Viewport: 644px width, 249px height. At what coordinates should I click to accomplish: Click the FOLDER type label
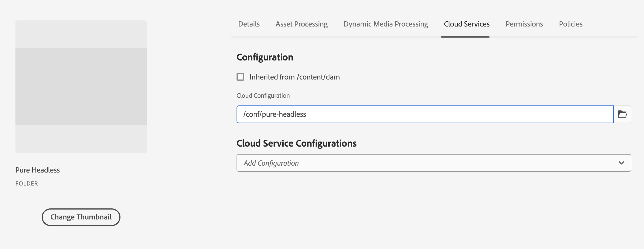point(26,184)
